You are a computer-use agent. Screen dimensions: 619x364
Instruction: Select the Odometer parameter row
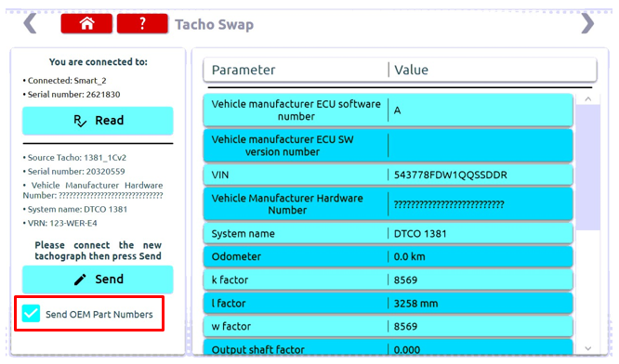pyautogui.click(x=389, y=256)
